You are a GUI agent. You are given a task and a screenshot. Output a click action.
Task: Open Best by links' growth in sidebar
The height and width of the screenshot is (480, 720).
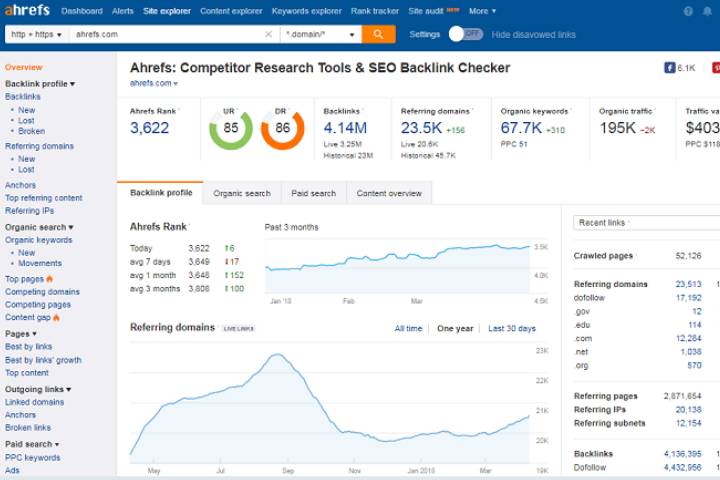point(43,360)
